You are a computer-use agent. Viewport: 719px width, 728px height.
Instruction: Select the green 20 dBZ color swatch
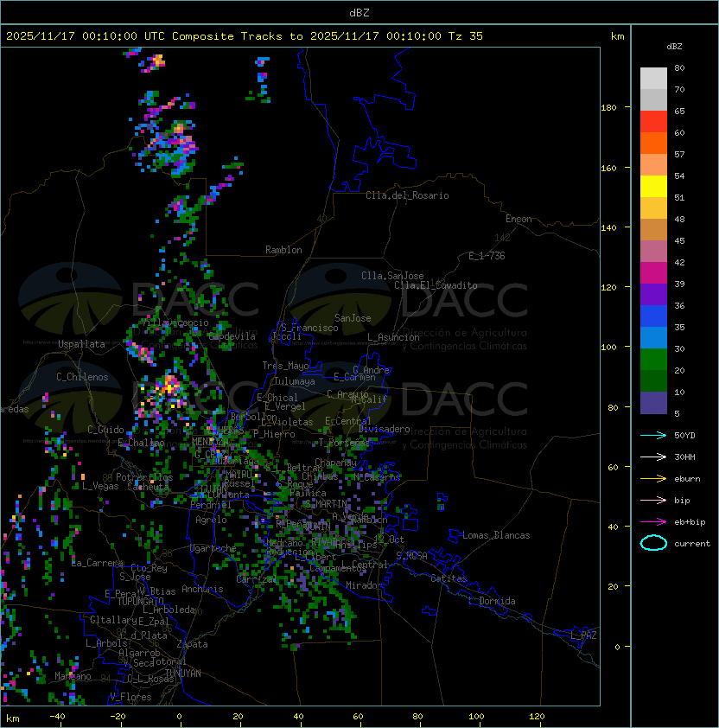(653, 360)
